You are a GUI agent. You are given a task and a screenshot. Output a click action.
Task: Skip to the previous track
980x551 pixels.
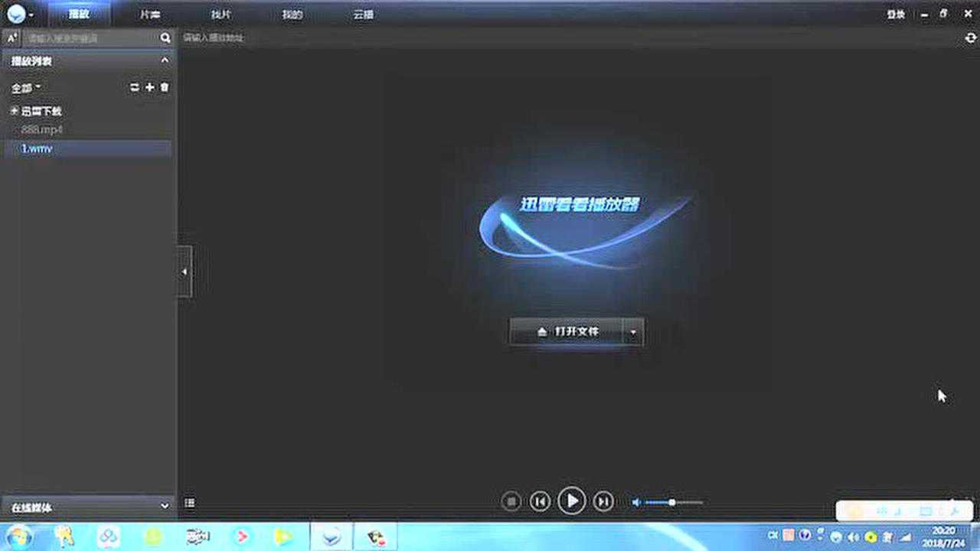point(540,501)
